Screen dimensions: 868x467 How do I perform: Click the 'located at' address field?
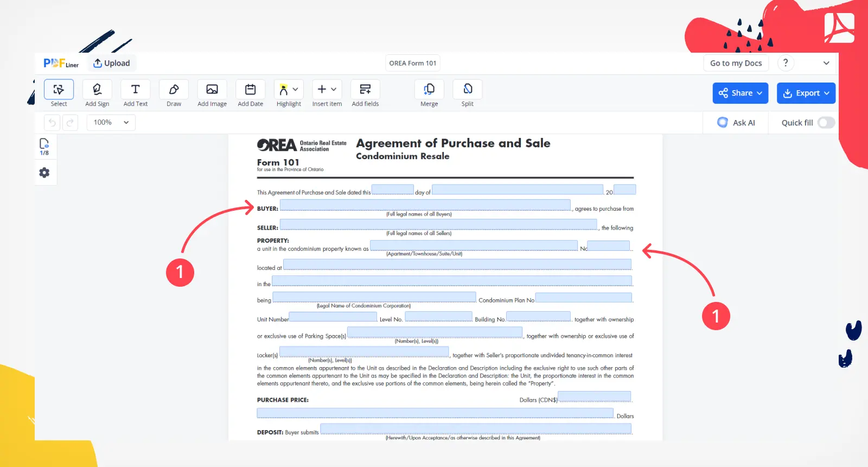(x=457, y=264)
